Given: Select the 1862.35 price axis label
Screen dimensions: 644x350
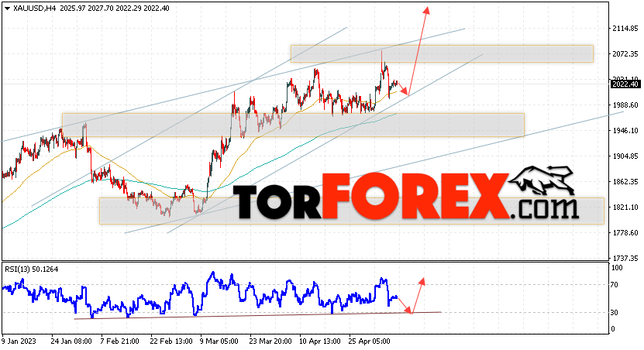Looking at the screenshot, I should point(625,181).
